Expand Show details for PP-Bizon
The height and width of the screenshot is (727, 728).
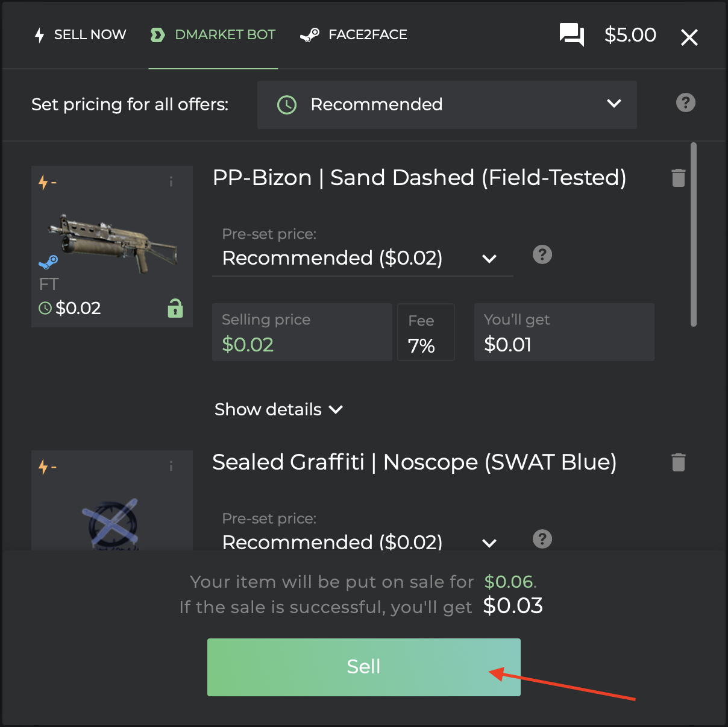point(278,409)
